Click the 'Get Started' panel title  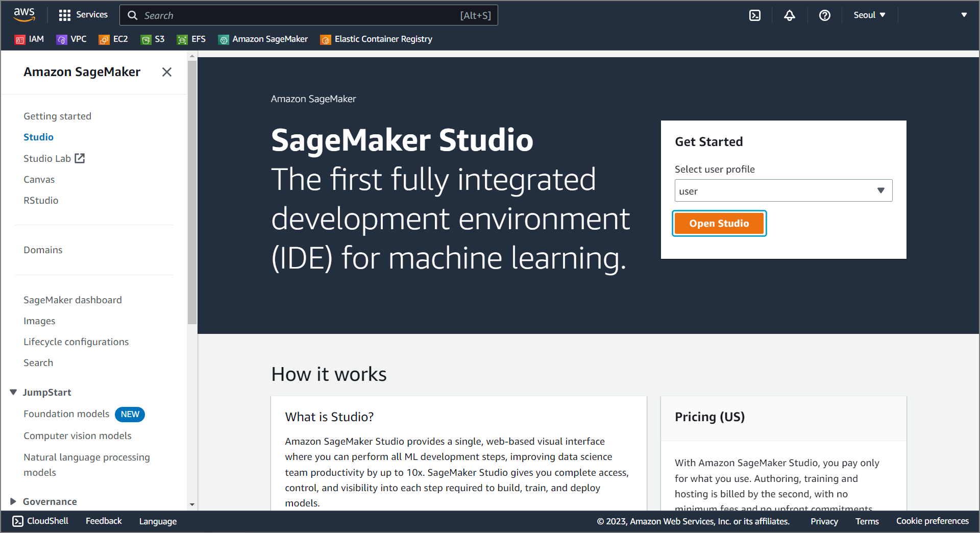pyautogui.click(x=708, y=141)
